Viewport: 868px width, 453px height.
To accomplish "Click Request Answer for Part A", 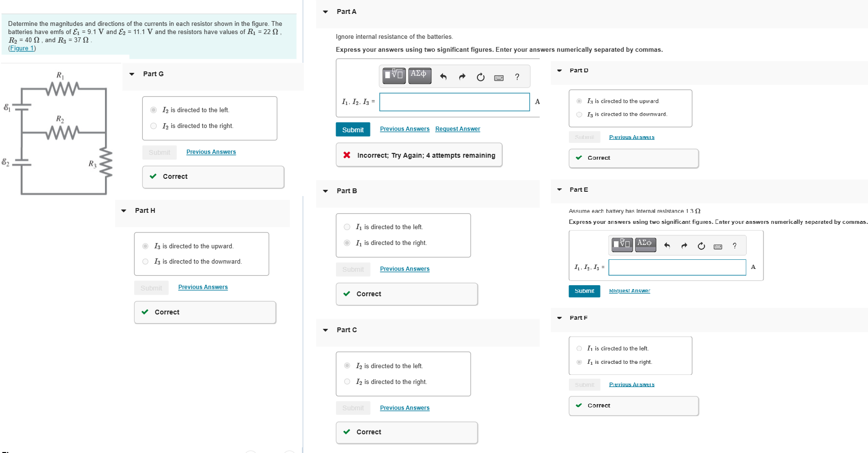I will [457, 128].
